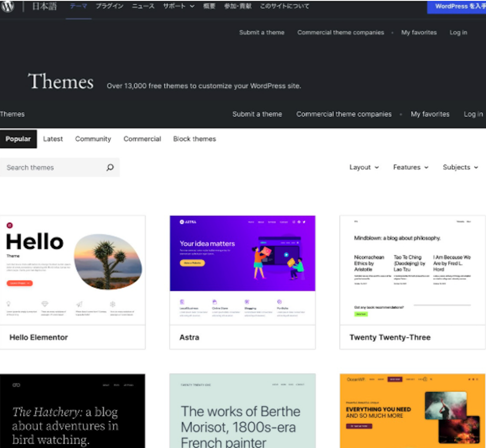Open My favorites above the Themes heading

coord(419,33)
